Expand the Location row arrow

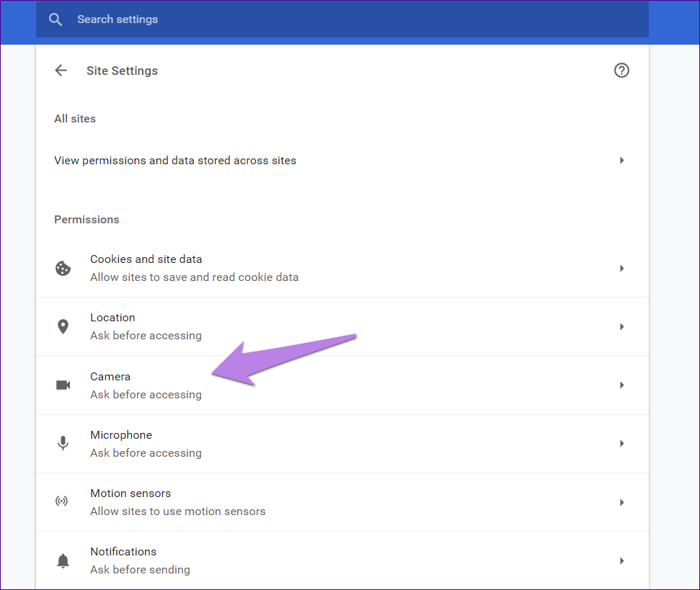pos(621,327)
